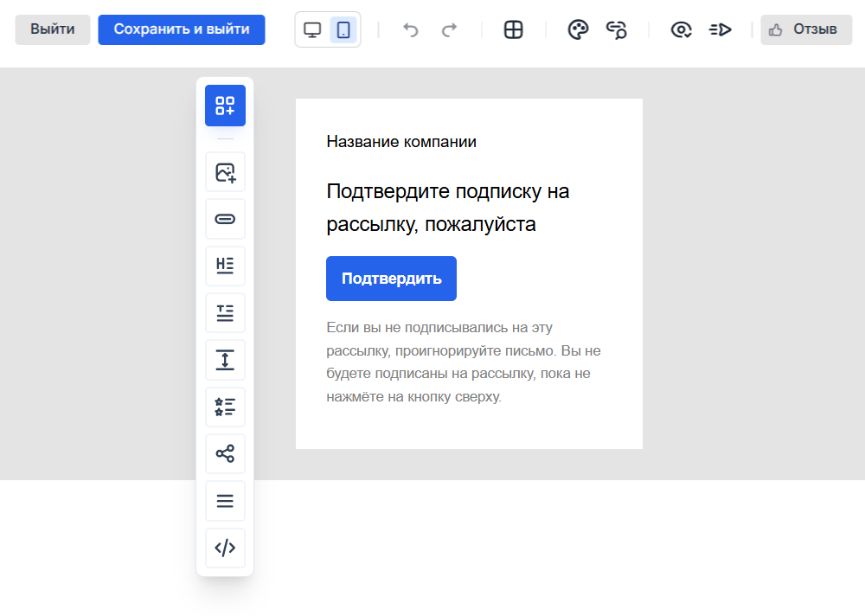Select the Название компании text
Screen dimensions: 865x616
[x=401, y=142]
